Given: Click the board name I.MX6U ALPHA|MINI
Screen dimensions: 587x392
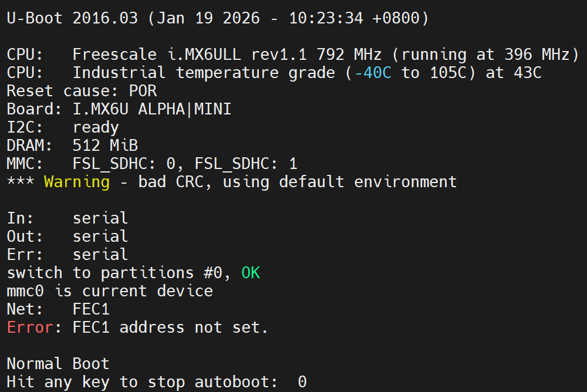Looking at the screenshot, I should [151, 109].
